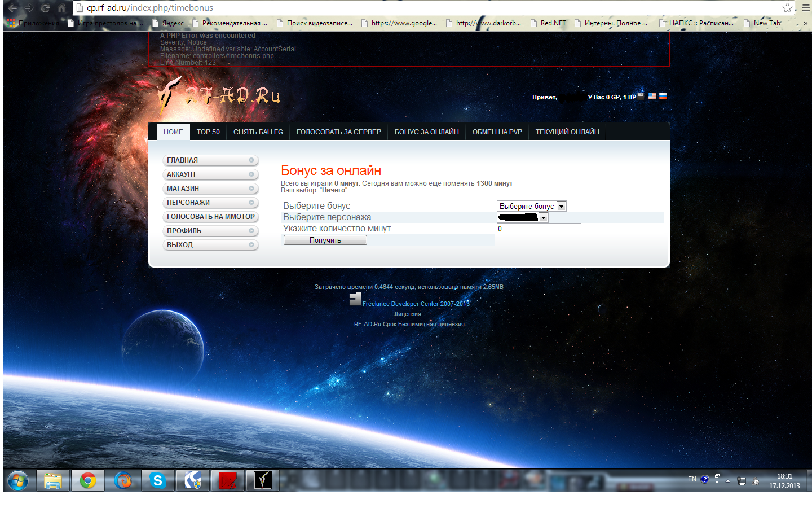Open АККАУНТ in the sidebar
Image resolution: width=812 pixels, height=508 pixels.
point(210,174)
